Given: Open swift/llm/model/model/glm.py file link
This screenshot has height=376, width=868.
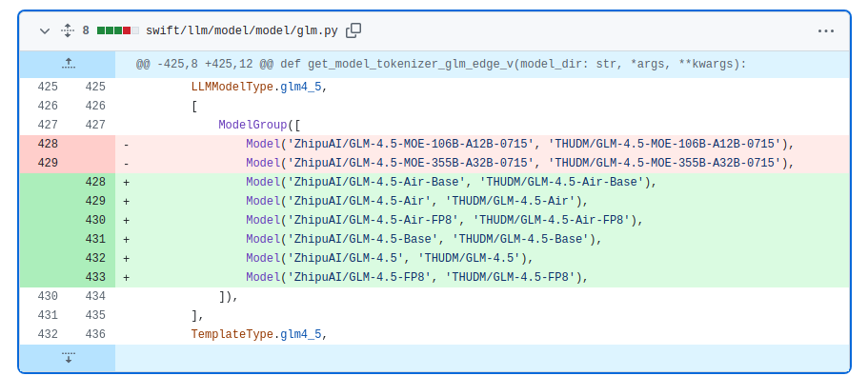Looking at the screenshot, I should (242, 31).
